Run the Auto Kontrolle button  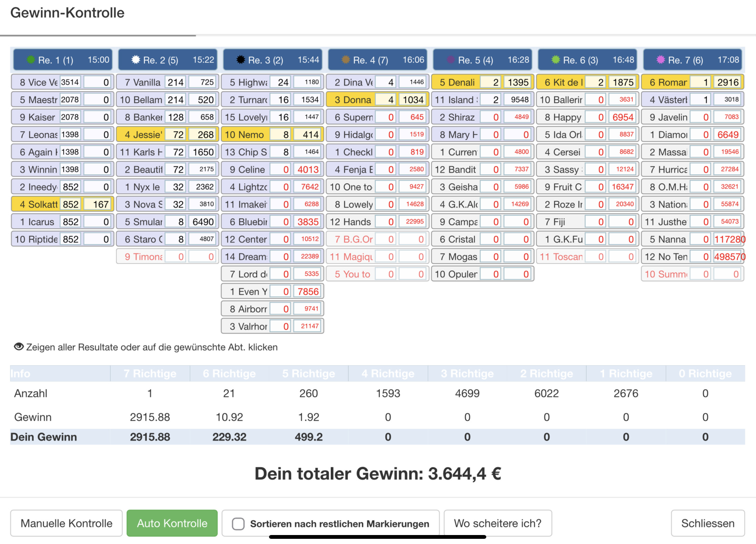click(172, 523)
